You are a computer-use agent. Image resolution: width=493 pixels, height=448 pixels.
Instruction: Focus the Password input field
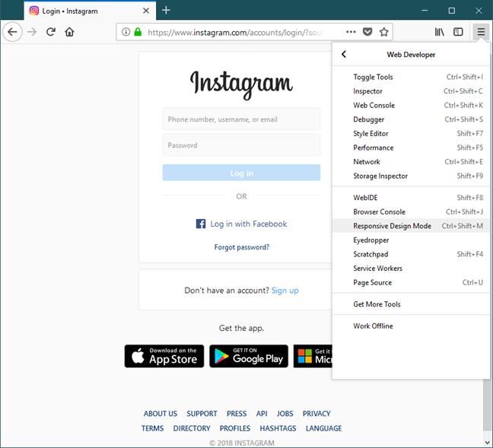[241, 145]
